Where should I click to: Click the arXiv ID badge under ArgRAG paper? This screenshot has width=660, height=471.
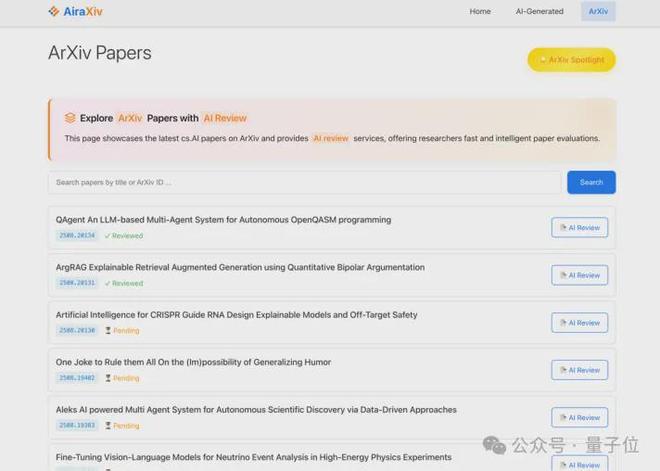[77, 283]
